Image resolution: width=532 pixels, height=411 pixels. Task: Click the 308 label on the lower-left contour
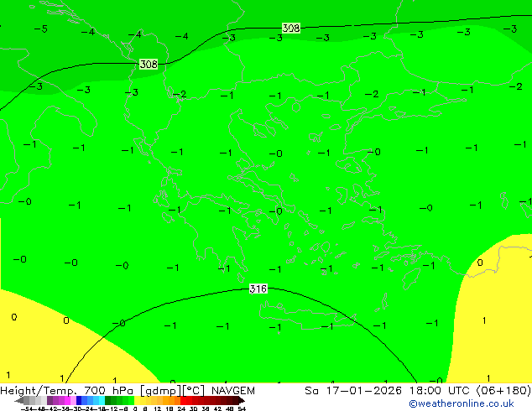149,64
